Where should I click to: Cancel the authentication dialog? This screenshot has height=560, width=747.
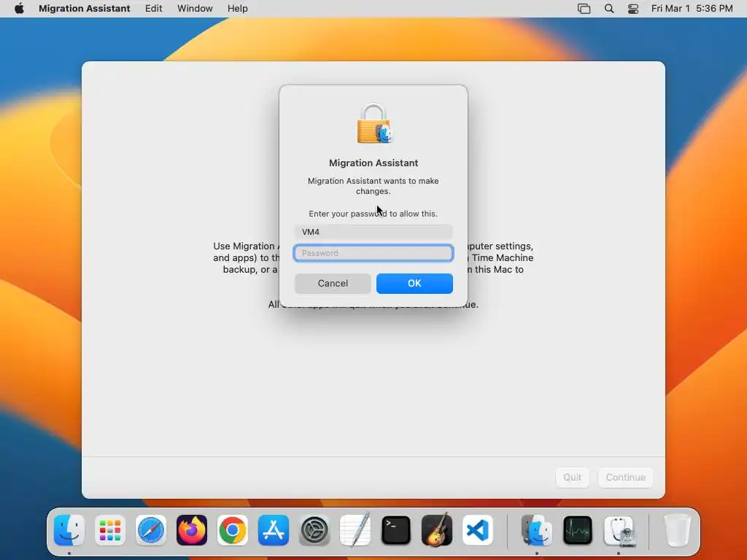tap(333, 284)
